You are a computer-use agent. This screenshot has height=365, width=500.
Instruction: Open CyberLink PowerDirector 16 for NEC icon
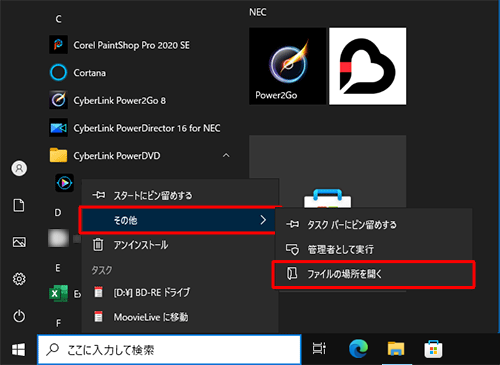tap(58, 128)
